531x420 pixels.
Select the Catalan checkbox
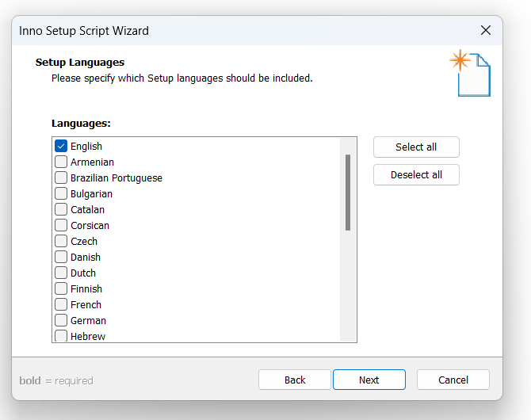(61, 210)
